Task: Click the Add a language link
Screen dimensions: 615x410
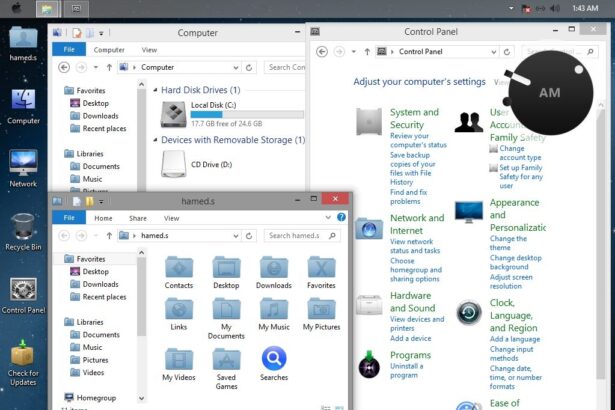Action: [515, 339]
